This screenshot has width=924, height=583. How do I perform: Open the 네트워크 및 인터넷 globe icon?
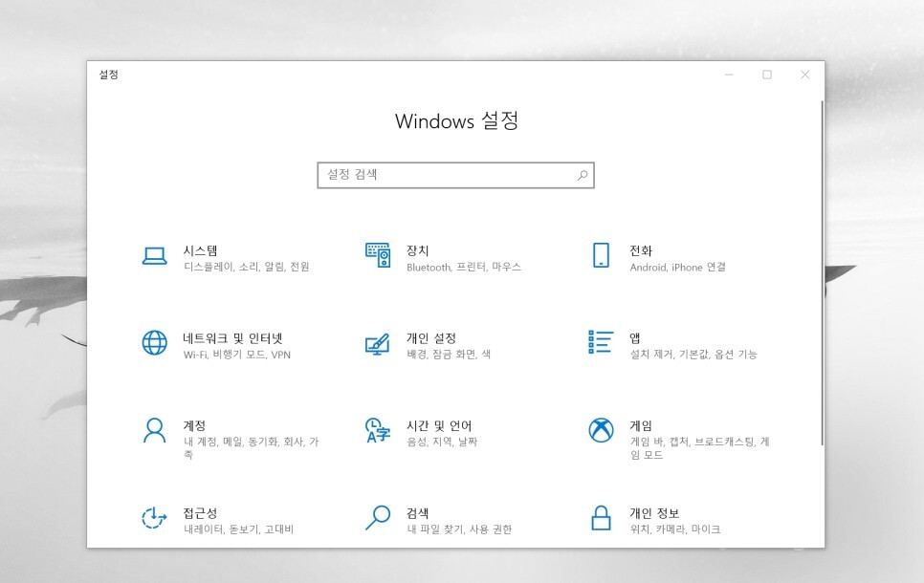(x=154, y=343)
